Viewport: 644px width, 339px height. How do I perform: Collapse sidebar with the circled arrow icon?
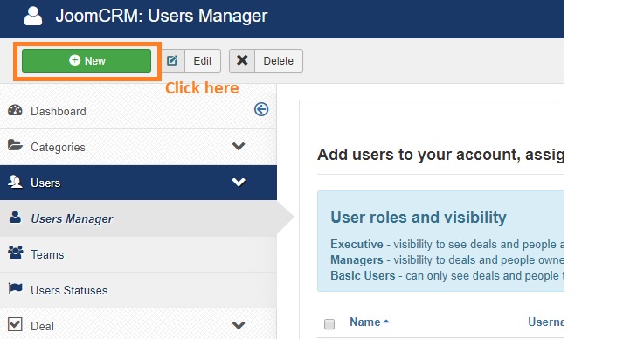tap(261, 109)
